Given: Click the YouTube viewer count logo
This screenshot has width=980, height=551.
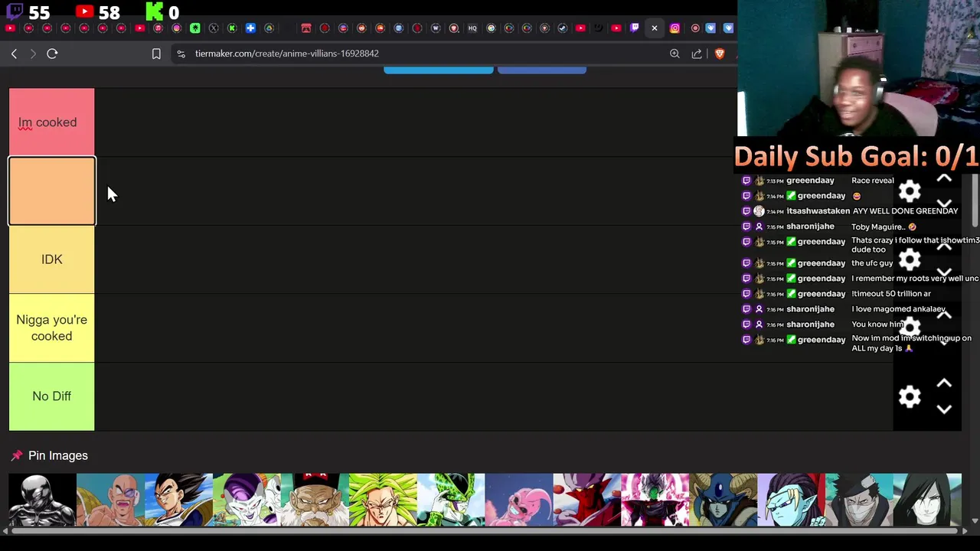Looking at the screenshot, I should (85, 11).
